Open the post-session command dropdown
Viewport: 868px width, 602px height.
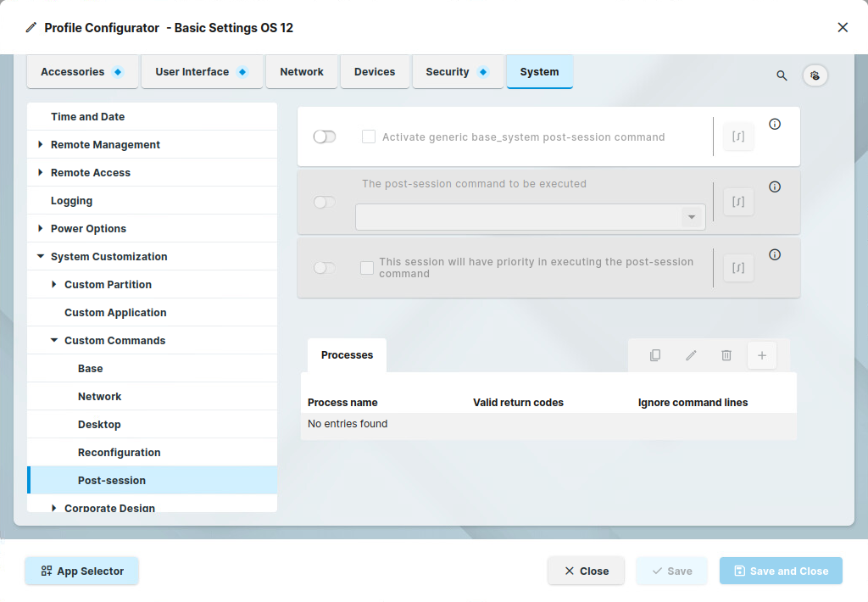coord(692,217)
